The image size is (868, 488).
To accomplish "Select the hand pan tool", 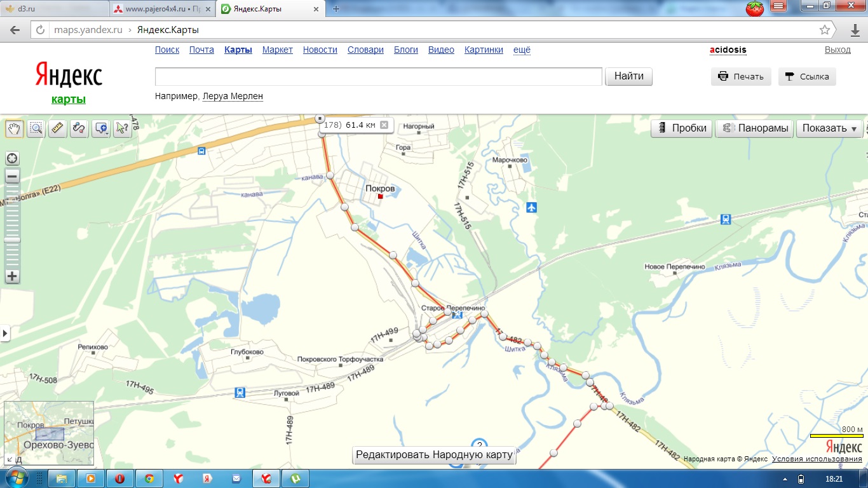I will (14, 128).
